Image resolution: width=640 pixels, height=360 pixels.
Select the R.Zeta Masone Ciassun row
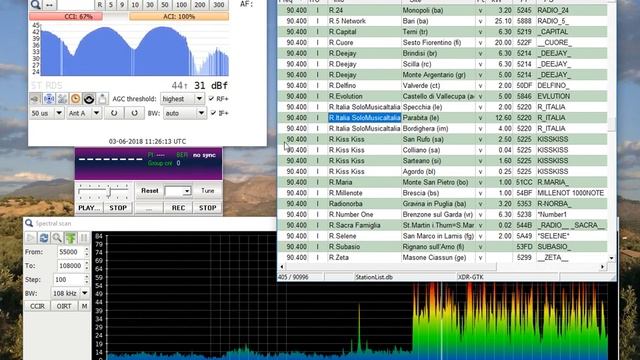442,258
